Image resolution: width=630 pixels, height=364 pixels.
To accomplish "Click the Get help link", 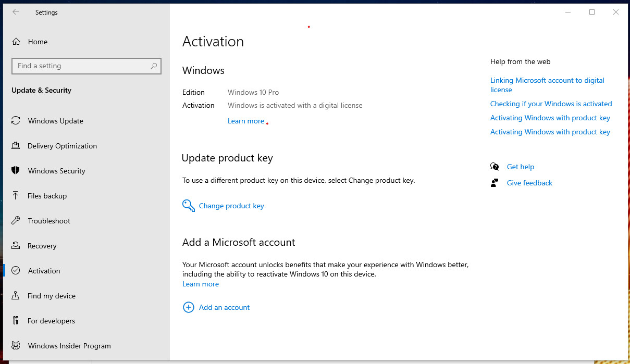I will click(521, 167).
